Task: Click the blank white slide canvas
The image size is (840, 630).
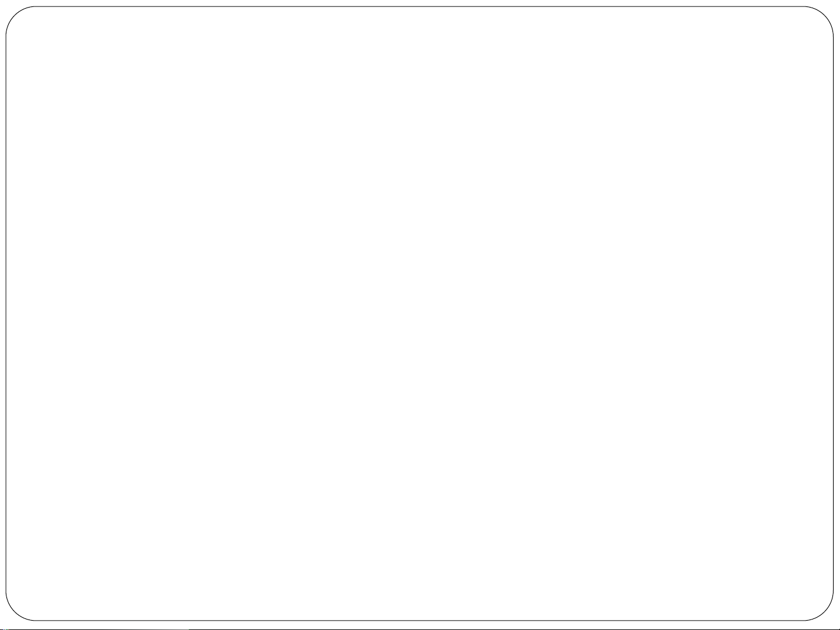Action: (x=420, y=314)
